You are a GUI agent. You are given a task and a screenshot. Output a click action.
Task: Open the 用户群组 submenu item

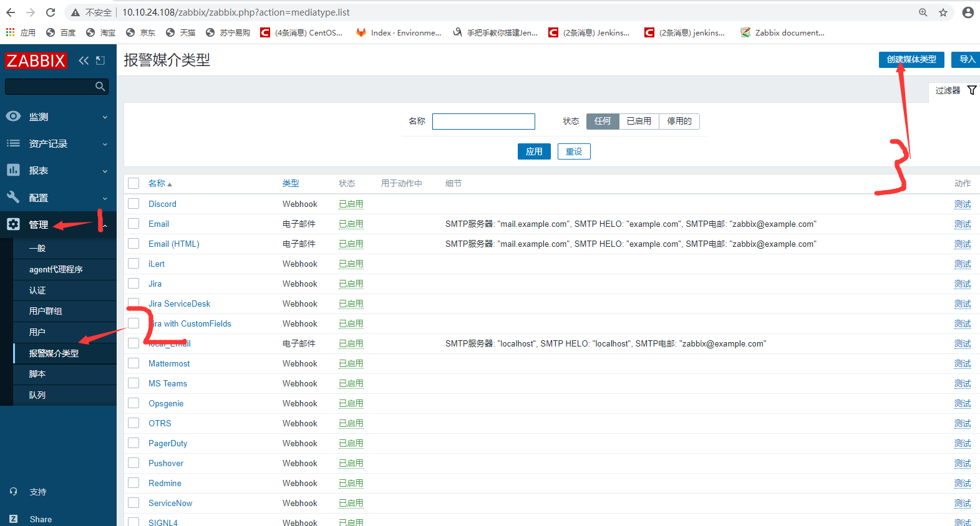tap(65, 311)
